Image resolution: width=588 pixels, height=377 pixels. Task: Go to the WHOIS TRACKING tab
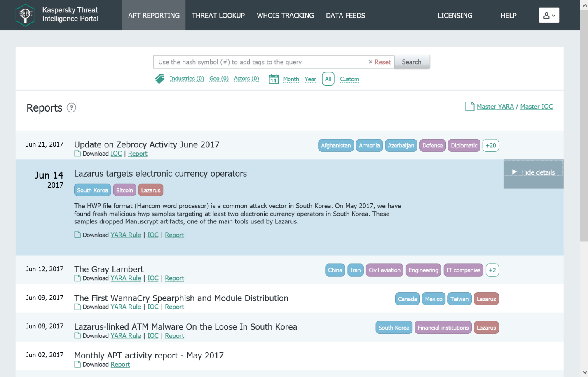pos(285,15)
